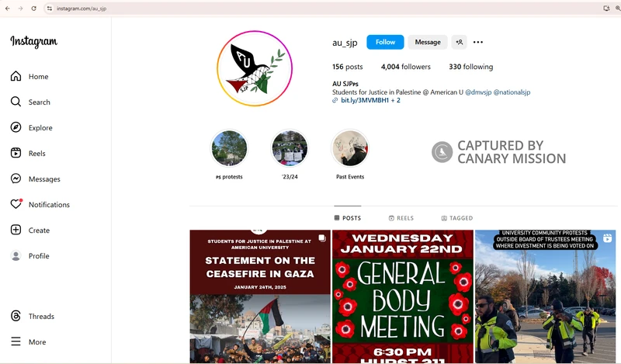Click the install app icon in address bar
The image size is (621, 364).
[606, 9]
